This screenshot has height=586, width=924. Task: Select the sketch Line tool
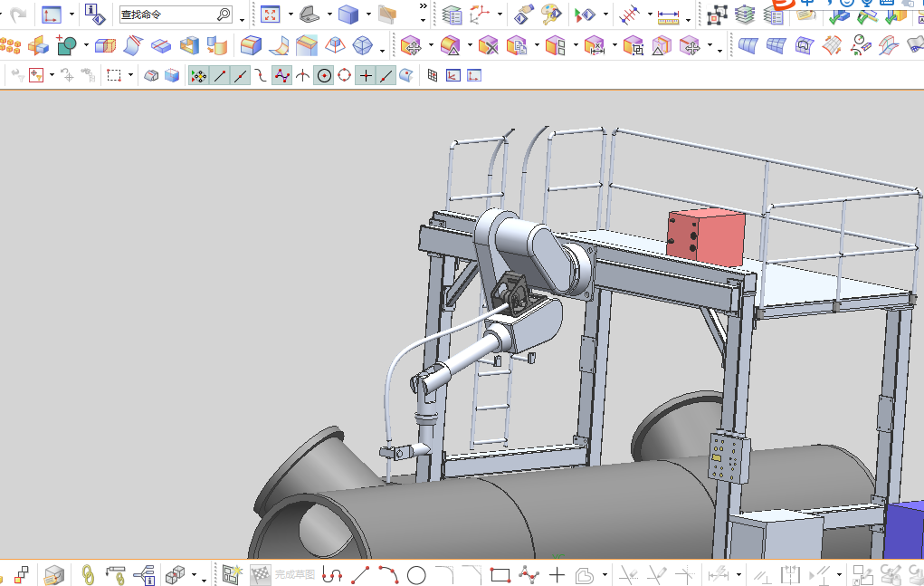pyautogui.click(x=360, y=574)
